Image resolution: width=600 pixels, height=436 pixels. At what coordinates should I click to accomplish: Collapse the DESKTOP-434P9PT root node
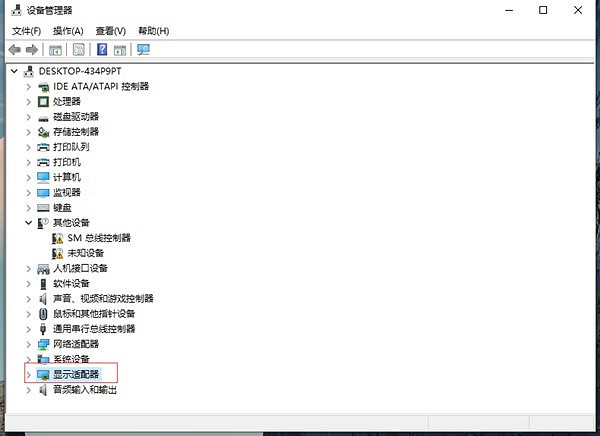[13, 71]
